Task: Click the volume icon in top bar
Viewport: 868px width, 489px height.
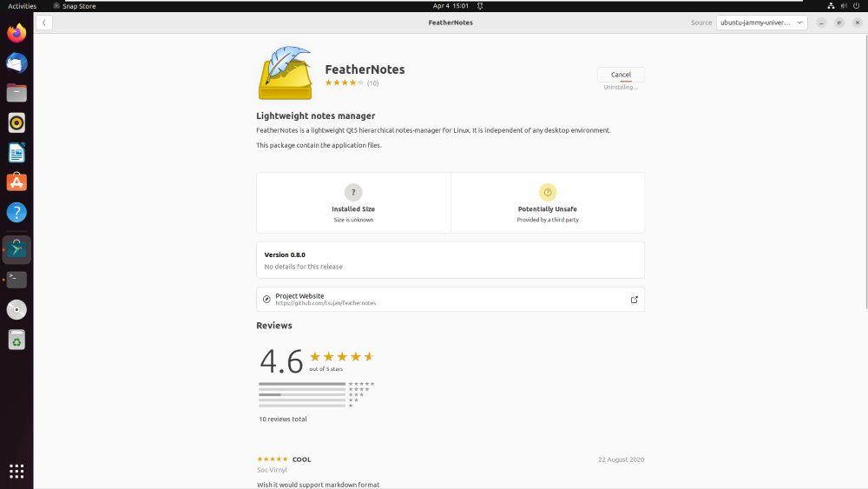Action: click(844, 6)
